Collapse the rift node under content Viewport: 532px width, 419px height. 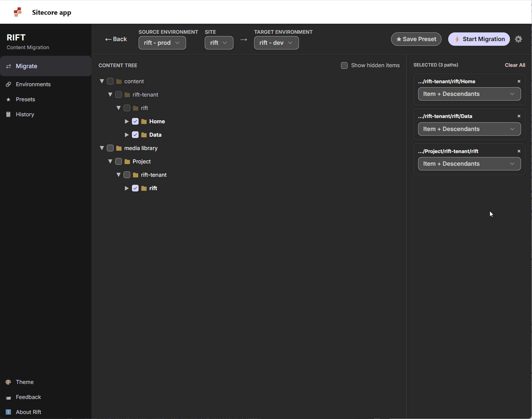click(119, 108)
